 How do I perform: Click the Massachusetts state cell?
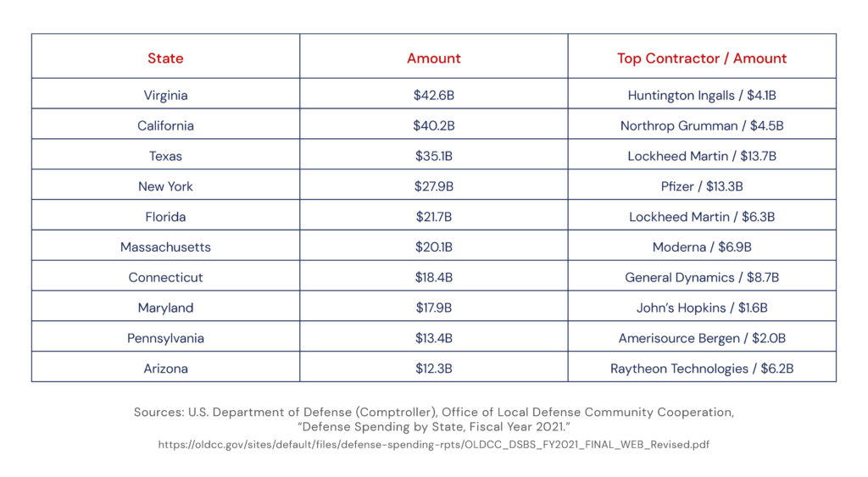click(165, 247)
